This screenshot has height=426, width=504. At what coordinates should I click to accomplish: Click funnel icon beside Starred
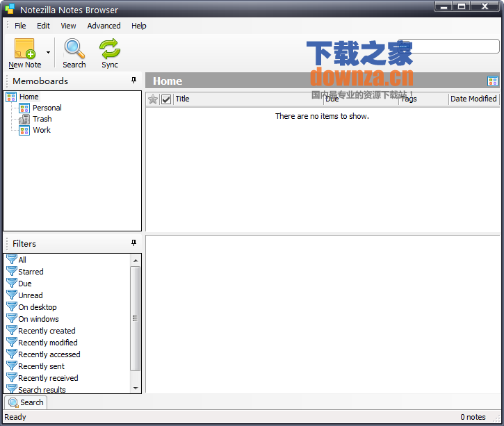pyautogui.click(x=12, y=271)
